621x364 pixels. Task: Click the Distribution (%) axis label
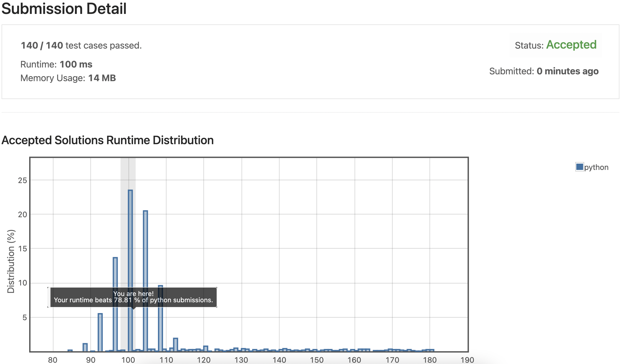click(x=11, y=261)
